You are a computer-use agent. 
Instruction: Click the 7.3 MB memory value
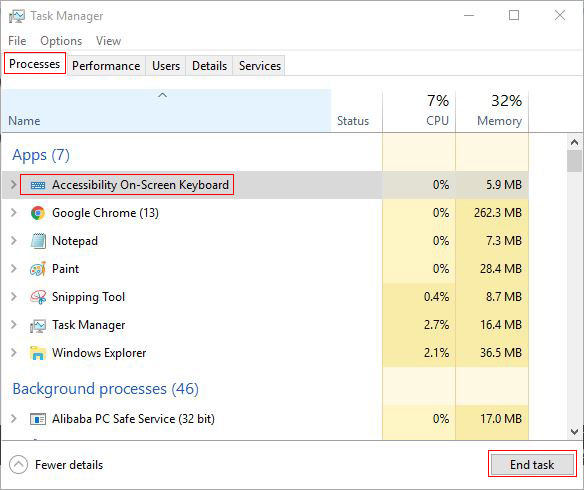pyautogui.click(x=504, y=241)
